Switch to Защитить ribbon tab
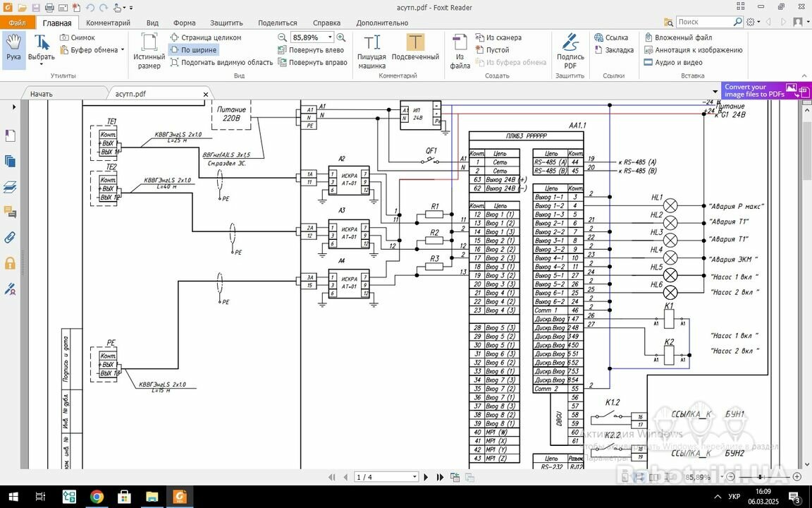The image size is (812, 508). click(x=226, y=23)
